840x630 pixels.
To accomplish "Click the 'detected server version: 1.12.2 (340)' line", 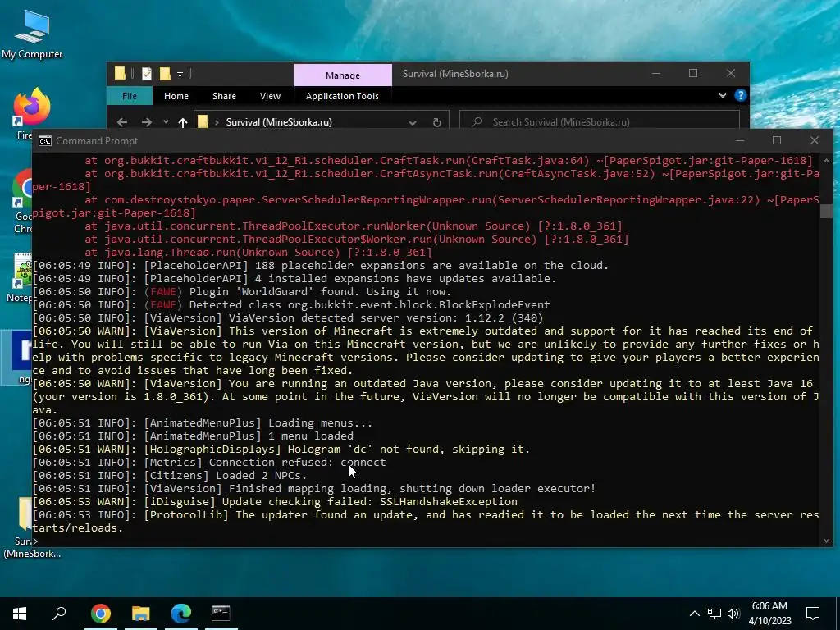I will (288, 317).
